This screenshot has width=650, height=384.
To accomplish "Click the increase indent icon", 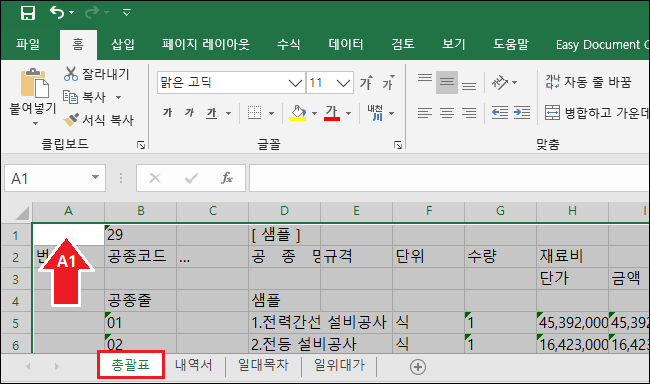I will pos(521,112).
